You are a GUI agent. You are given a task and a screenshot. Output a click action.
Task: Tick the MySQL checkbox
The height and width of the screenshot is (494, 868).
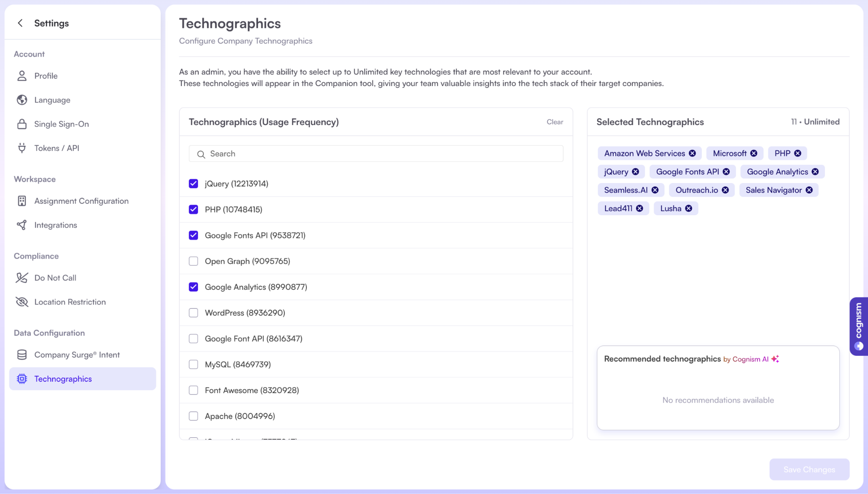tap(193, 365)
